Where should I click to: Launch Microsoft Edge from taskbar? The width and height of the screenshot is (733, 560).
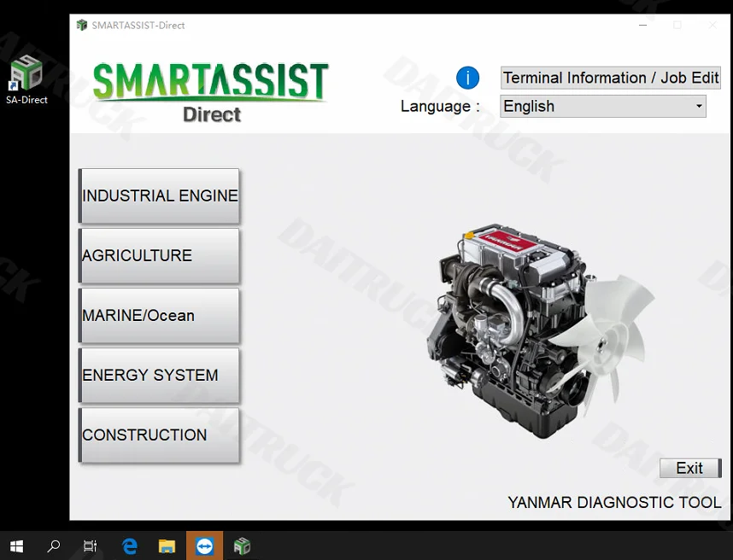[130, 545]
